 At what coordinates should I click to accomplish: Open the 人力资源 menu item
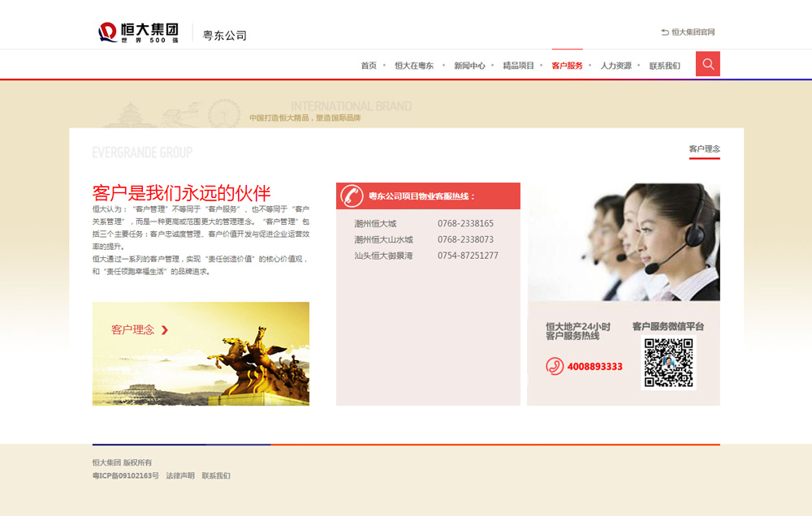click(x=616, y=66)
